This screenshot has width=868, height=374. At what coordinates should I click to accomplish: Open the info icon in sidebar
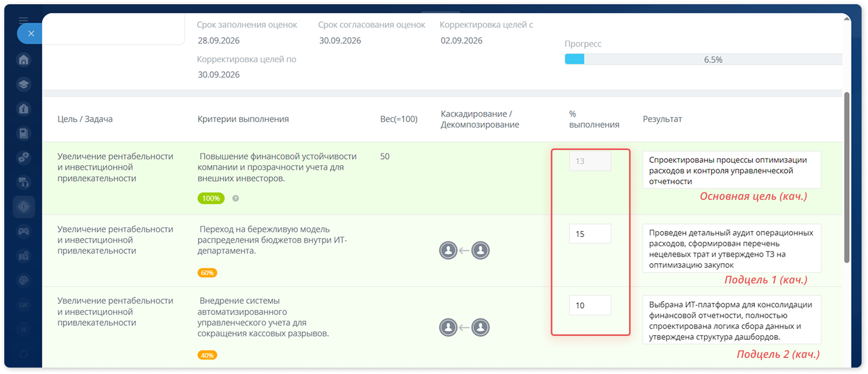tap(24, 109)
